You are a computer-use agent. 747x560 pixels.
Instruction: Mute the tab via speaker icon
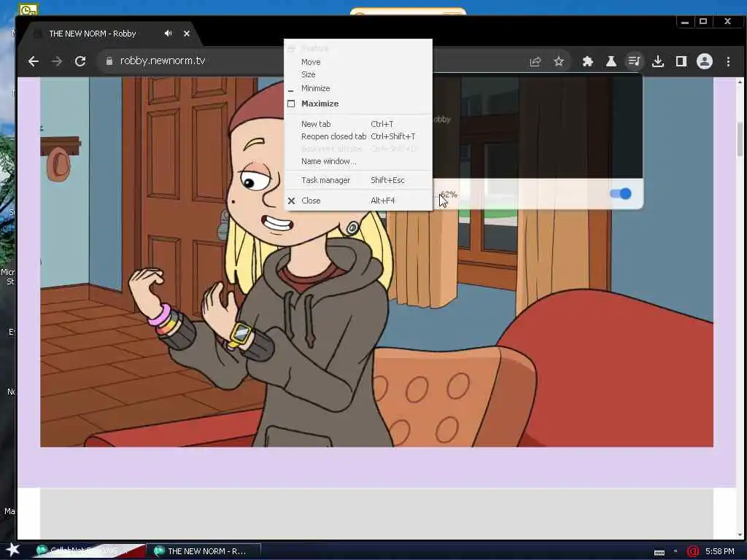tap(169, 34)
